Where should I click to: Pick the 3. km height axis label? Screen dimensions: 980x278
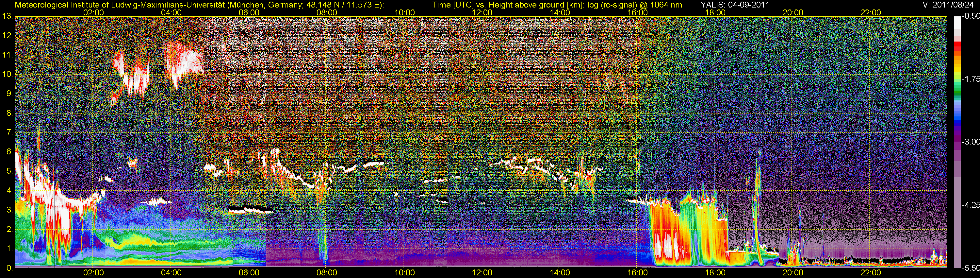9,210
